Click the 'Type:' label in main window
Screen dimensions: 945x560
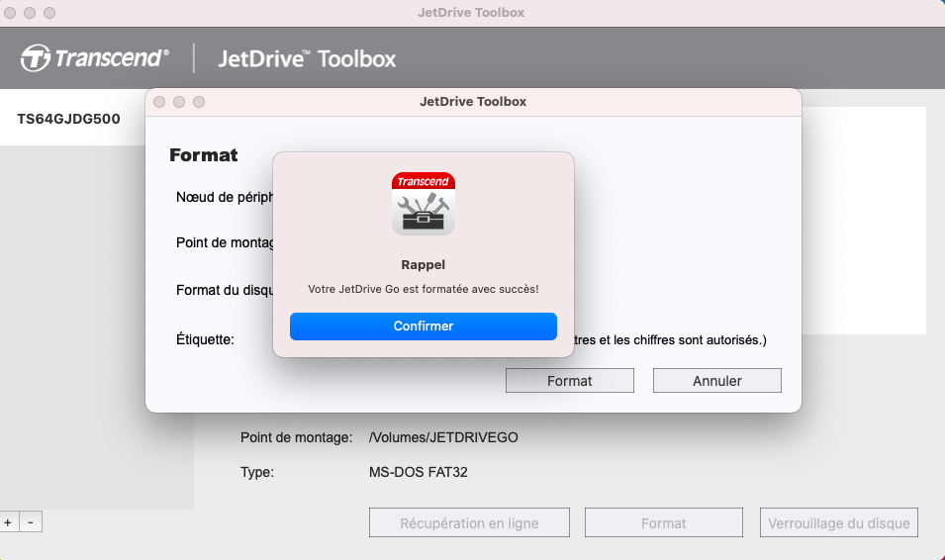[257, 472]
